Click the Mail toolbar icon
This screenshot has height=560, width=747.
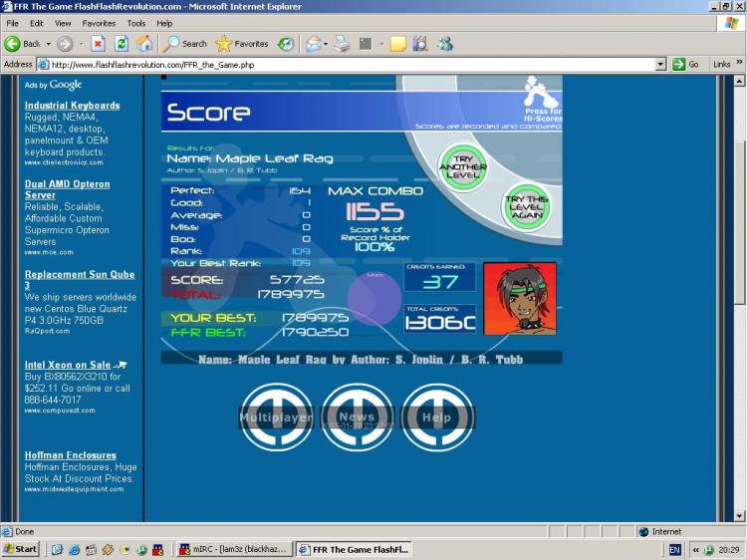point(313,44)
